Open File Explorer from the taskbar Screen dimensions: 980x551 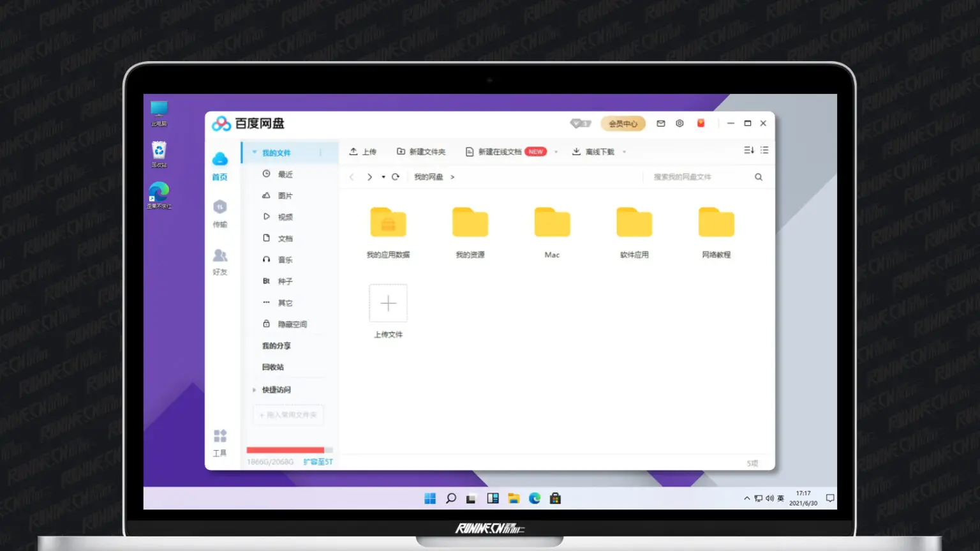point(514,498)
